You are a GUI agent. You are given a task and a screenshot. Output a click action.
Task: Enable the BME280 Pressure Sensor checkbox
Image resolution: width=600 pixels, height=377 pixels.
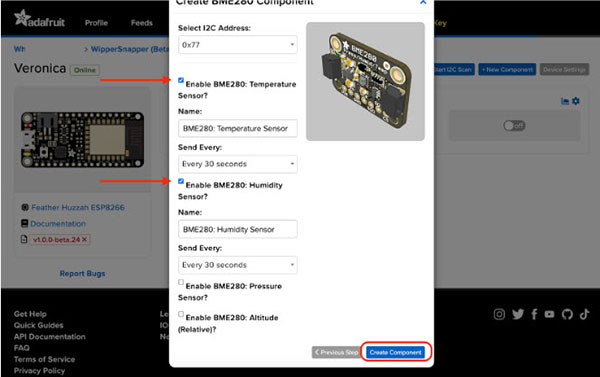(181, 282)
